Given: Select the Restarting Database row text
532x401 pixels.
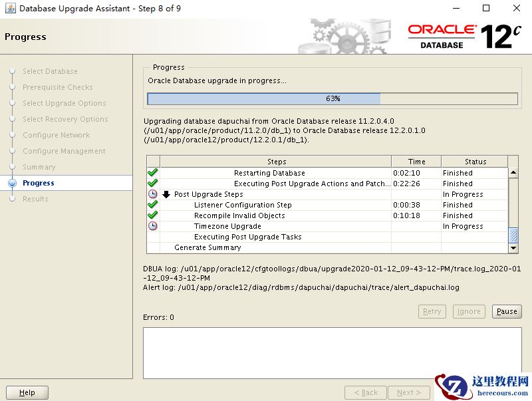Looking at the screenshot, I should tap(269, 173).
